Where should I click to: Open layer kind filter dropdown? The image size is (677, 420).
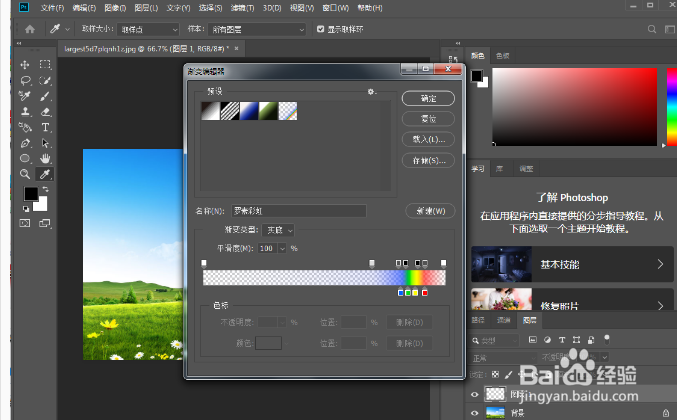[x=495, y=341]
